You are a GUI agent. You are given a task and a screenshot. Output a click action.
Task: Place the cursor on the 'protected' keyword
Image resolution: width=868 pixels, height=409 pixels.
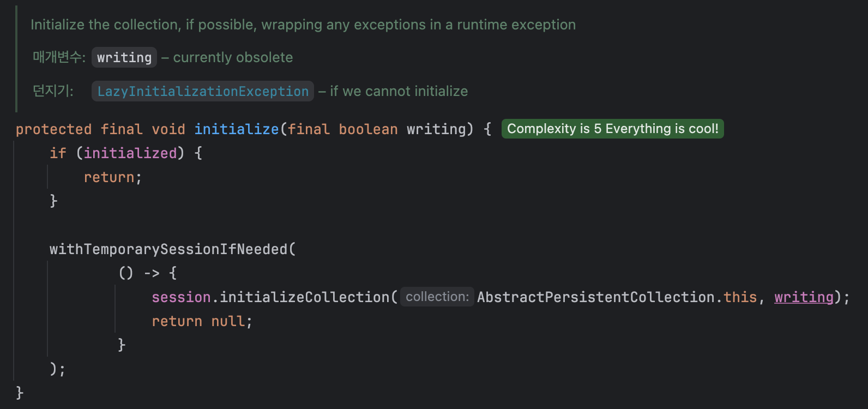point(53,129)
